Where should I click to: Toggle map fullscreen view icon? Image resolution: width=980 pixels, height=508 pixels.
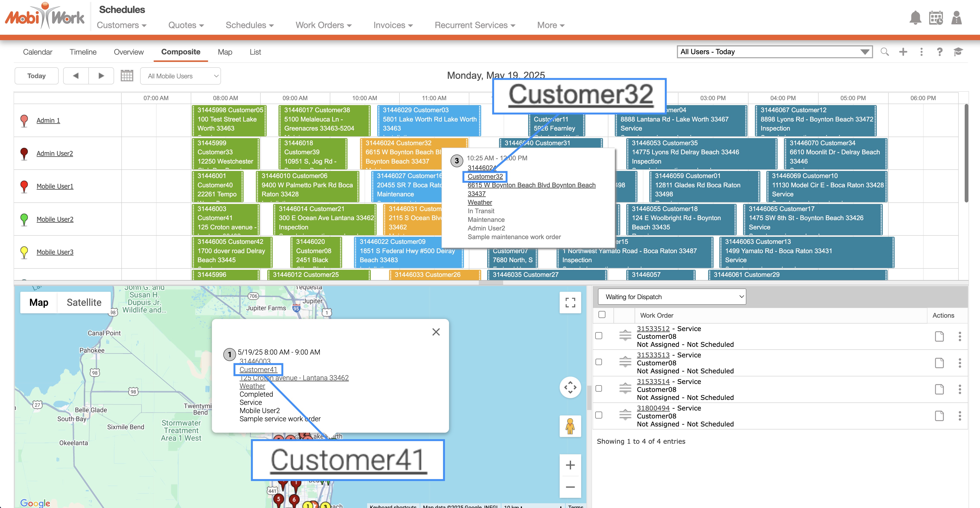(570, 303)
